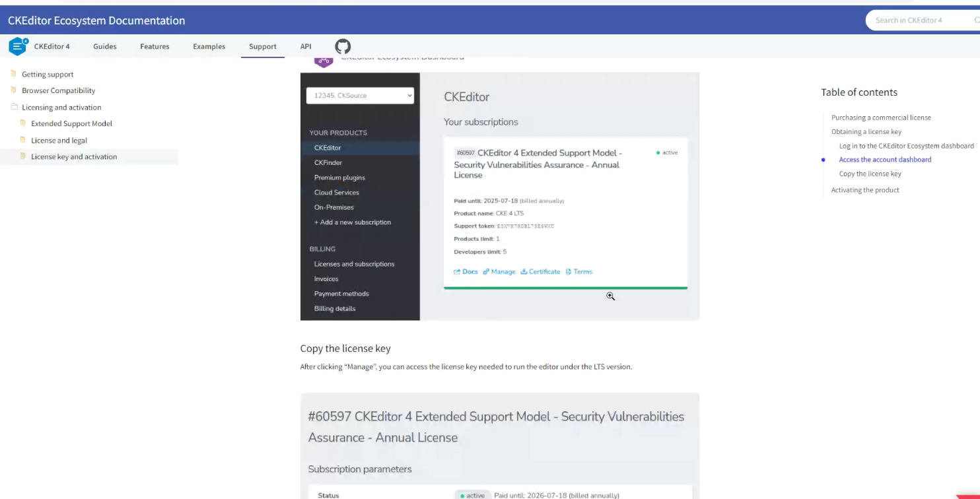Image resolution: width=980 pixels, height=499 pixels.
Task: Open Extended Support Model page
Action: point(71,123)
